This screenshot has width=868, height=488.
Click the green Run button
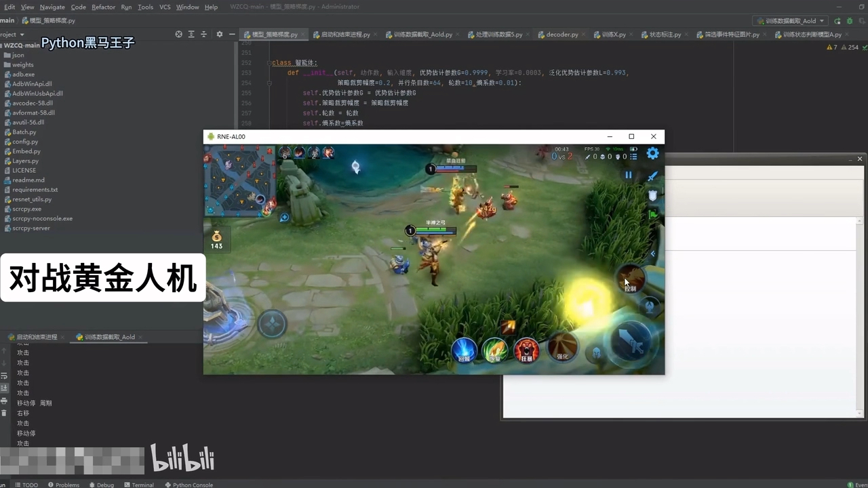coord(838,21)
